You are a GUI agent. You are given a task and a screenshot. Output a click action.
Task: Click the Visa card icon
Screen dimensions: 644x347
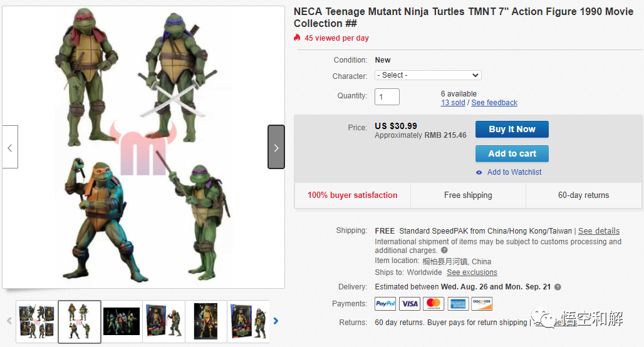(x=410, y=304)
